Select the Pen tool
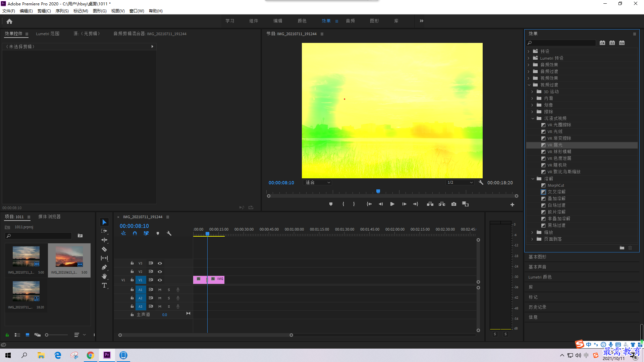644x362 pixels. pos(104,267)
